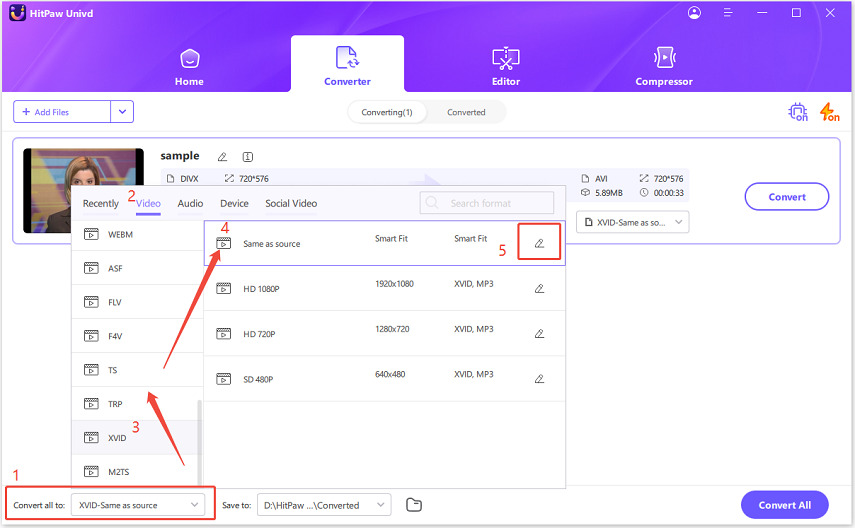Edit the Same as source preset settings
Screen dimensions: 855x528
[x=539, y=243]
